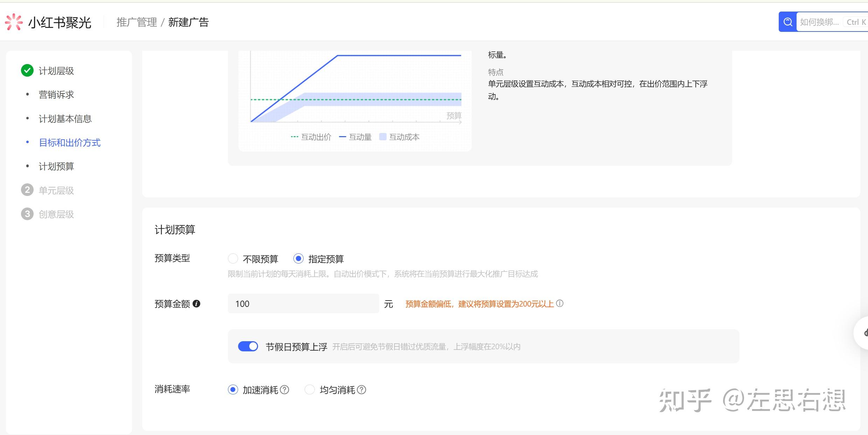Click the 节假日预算上浮 label text
Viewport: 868px width, 435px height.
[x=296, y=347]
